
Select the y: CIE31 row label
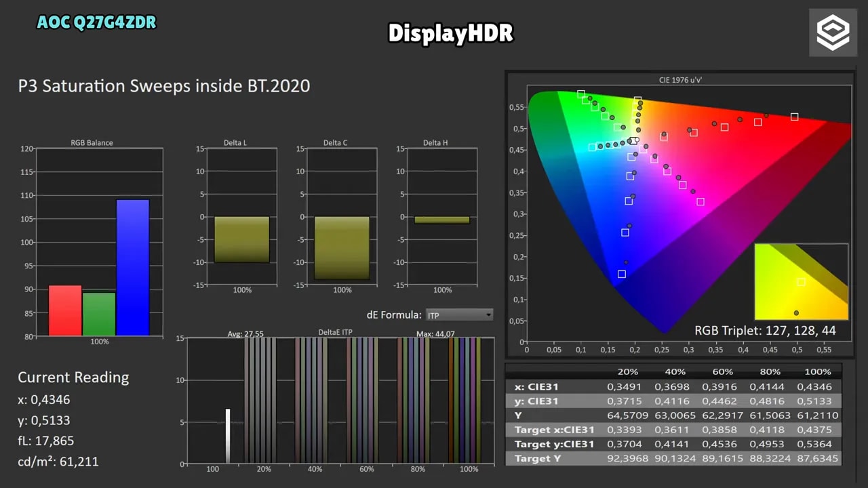536,401
